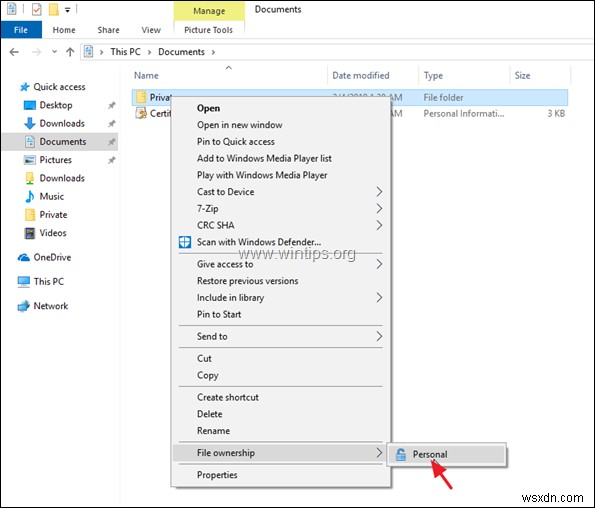Click the Private folder icon in file list
The width and height of the screenshot is (595, 508).
coord(141,97)
